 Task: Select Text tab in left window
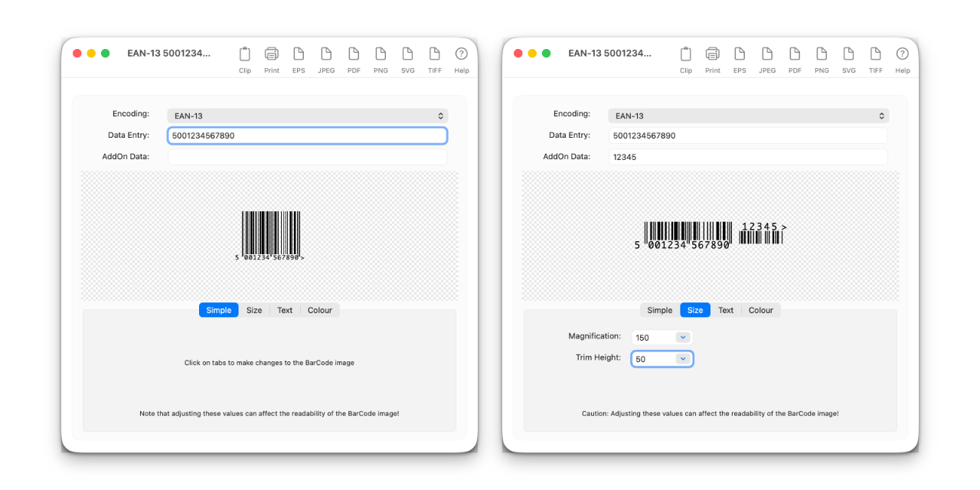285,310
